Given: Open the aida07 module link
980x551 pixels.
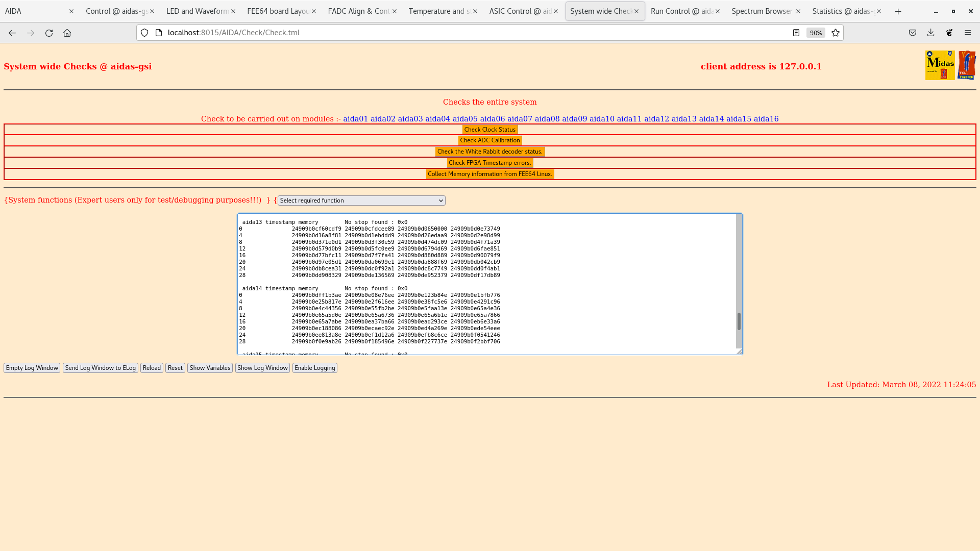Looking at the screenshot, I should coord(520,119).
